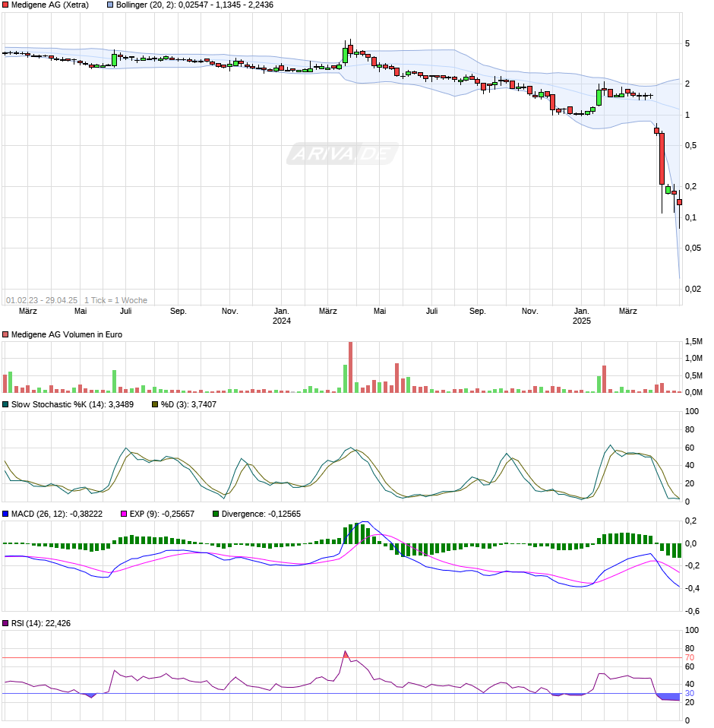The width and height of the screenshot is (714, 728).
Task: Click the price axis value '0,5'
Action: click(690, 146)
